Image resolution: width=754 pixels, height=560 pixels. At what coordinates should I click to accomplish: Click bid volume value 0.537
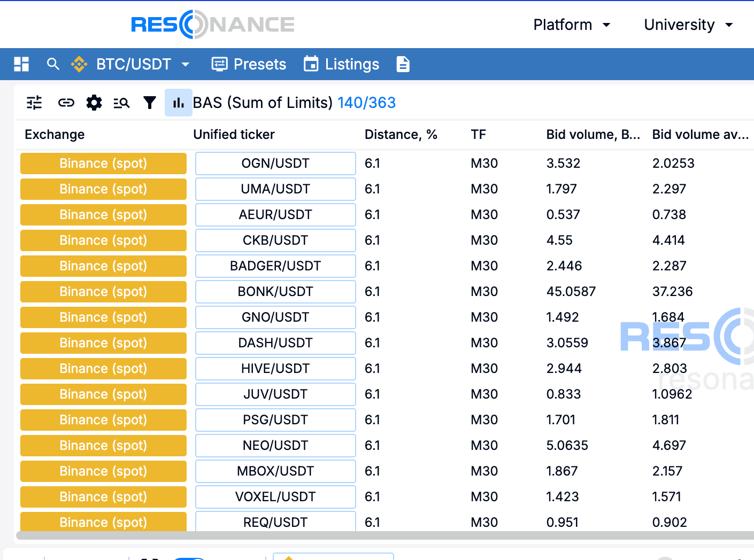[x=563, y=215]
